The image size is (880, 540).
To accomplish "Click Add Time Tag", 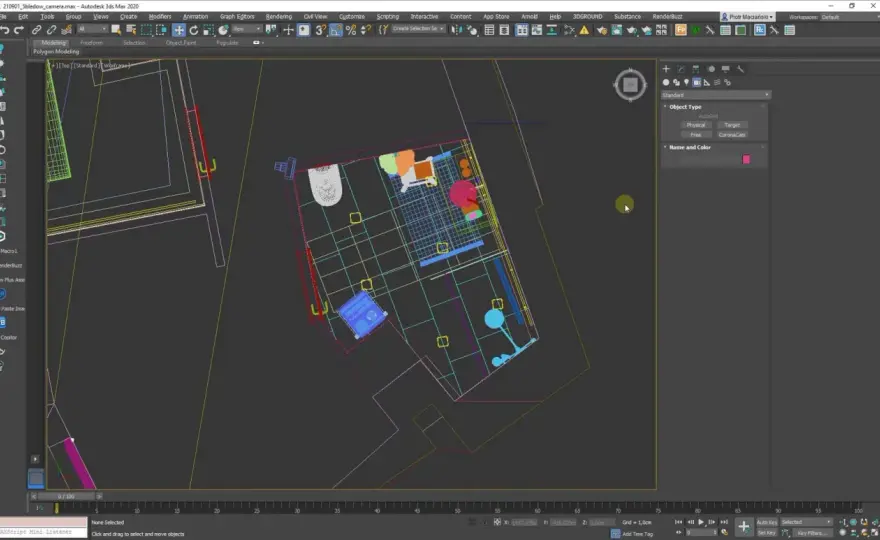I will (638, 534).
